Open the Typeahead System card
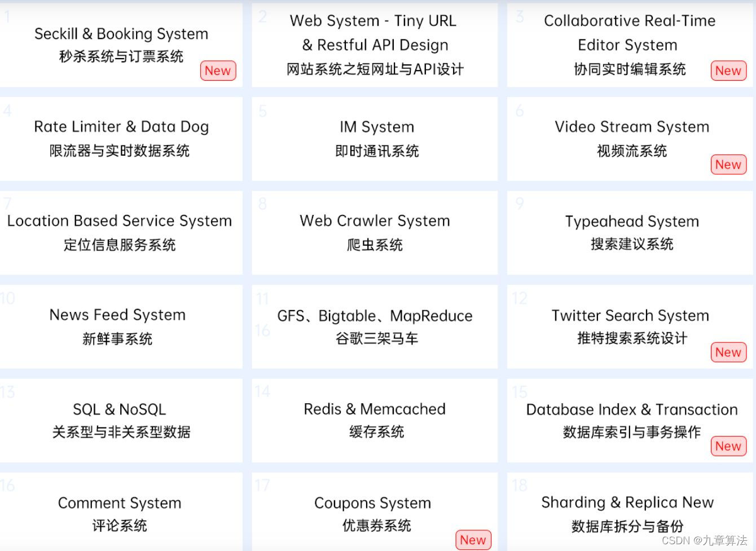The width and height of the screenshot is (756, 551). click(630, 233)
